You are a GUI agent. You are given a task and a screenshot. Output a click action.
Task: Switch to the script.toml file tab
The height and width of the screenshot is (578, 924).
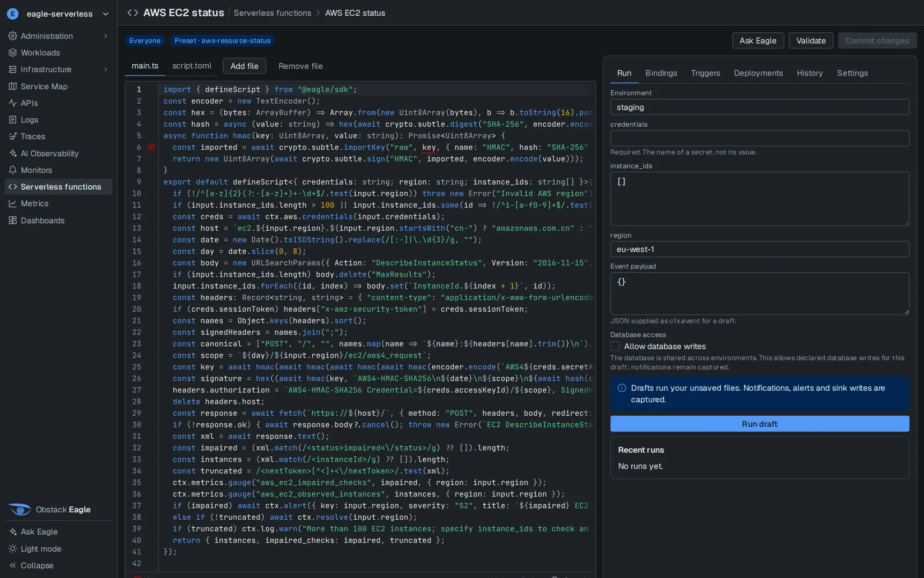click(192, 66)
